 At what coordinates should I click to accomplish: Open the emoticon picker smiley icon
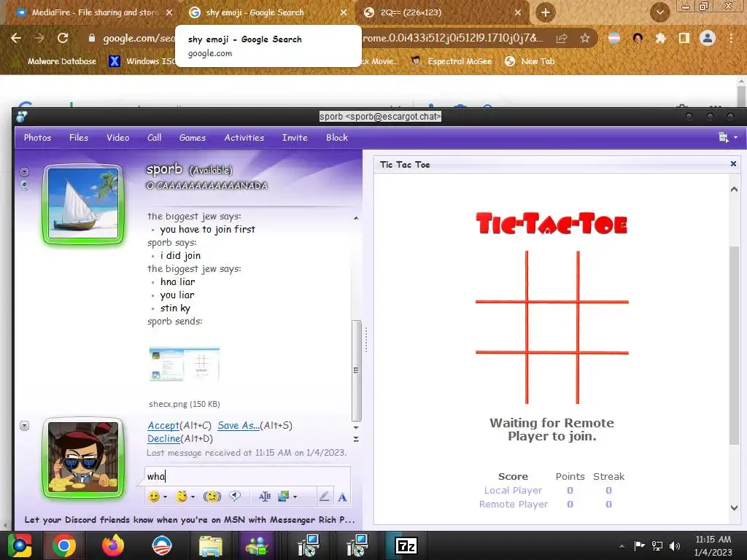154,497
